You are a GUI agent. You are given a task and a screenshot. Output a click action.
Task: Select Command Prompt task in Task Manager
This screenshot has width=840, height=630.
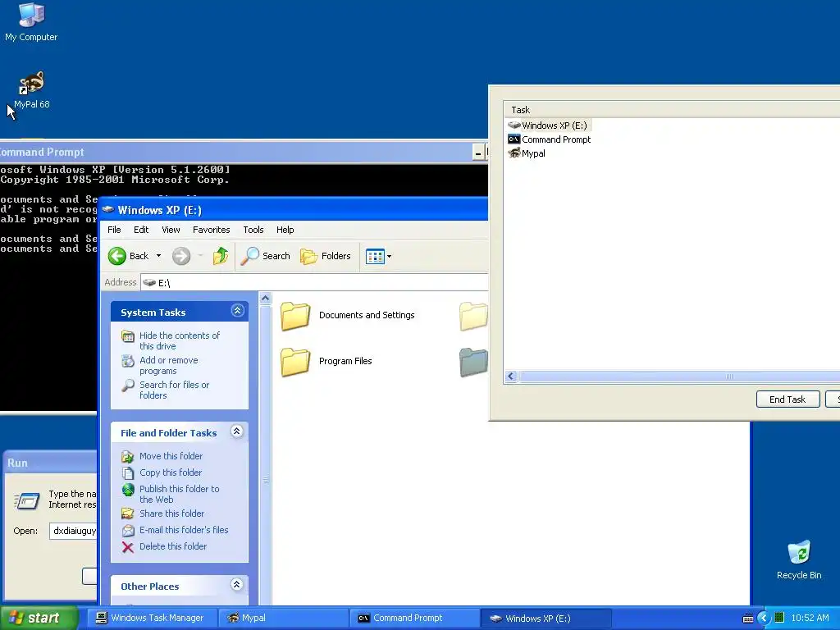pyautogui.click(x=549, y=139)
